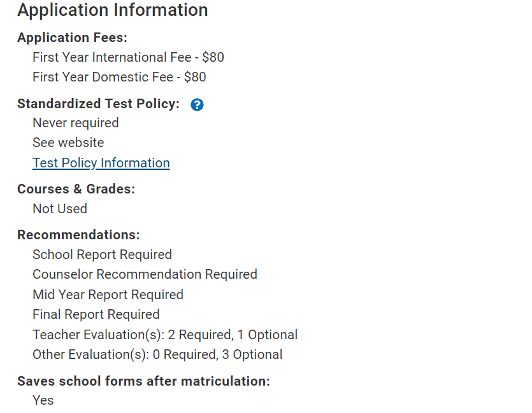Click the Not Used text
This screenshot has height=413, width=532.
point(60,209)
